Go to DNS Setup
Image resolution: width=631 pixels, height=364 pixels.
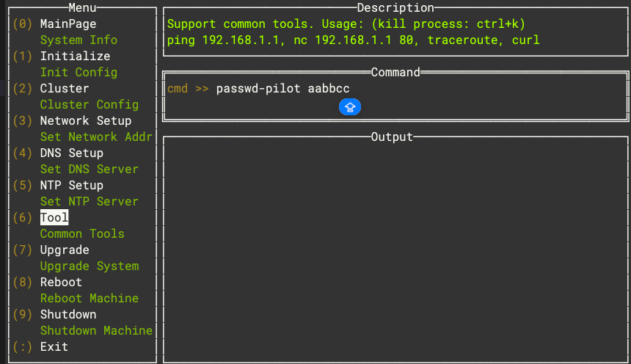[x=71, y=153]
